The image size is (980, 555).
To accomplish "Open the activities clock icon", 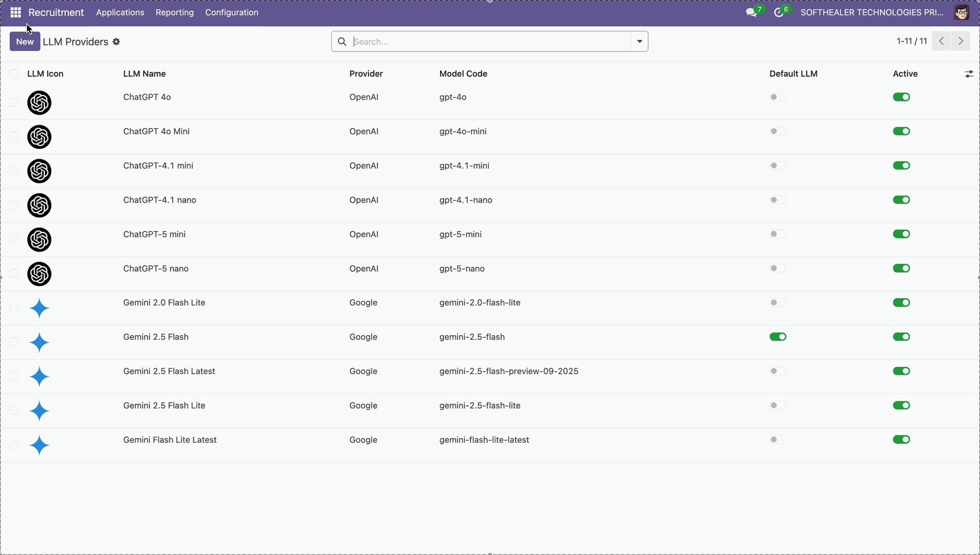I will (x=779, y=13).
